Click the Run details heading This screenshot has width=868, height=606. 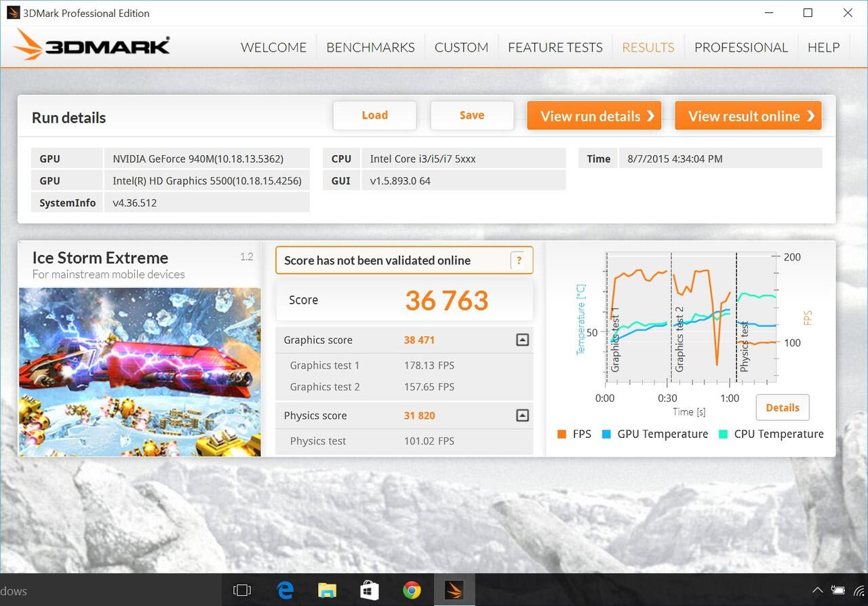pos(68,117)
